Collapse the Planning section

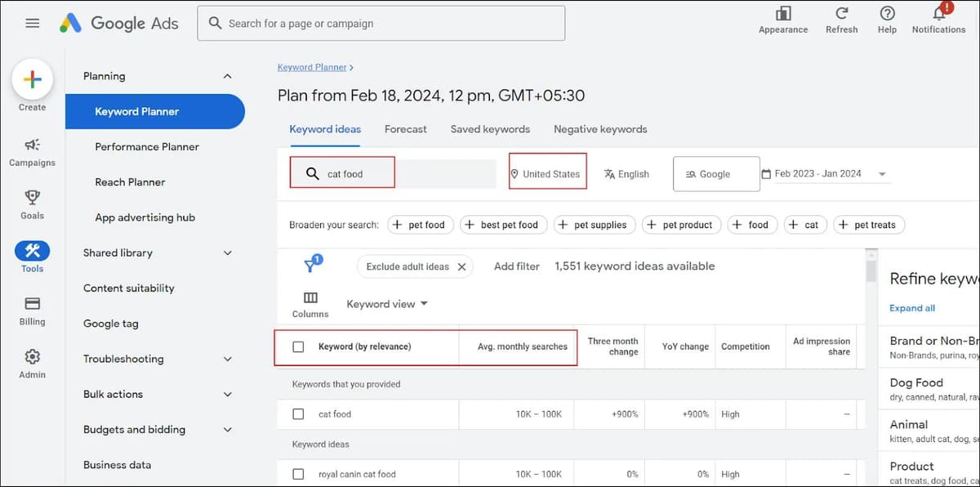pyautogui.click(x=228, y=76)
